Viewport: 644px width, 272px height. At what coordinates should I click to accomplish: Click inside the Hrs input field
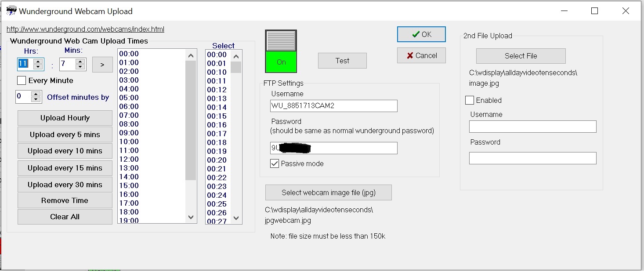click(x=25, y=64)
